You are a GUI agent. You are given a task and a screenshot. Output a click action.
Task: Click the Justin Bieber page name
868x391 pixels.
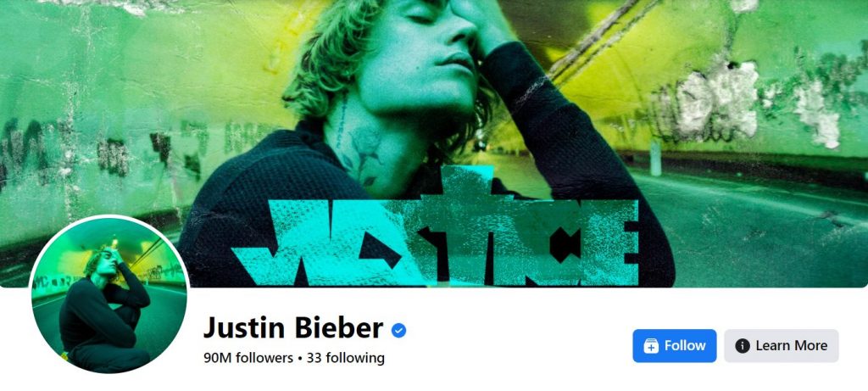(x=292, y=328)
